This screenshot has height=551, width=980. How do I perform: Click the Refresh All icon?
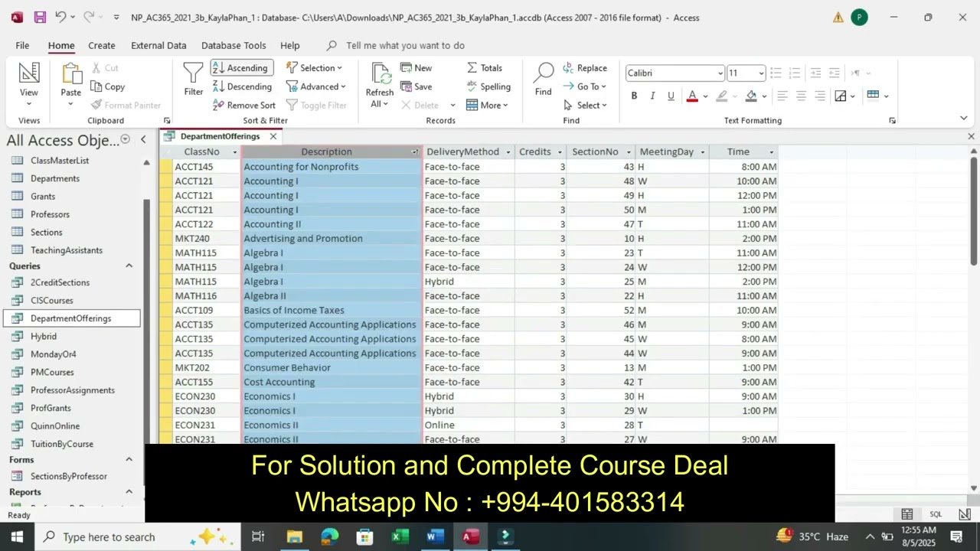click(x=379, y=84)
